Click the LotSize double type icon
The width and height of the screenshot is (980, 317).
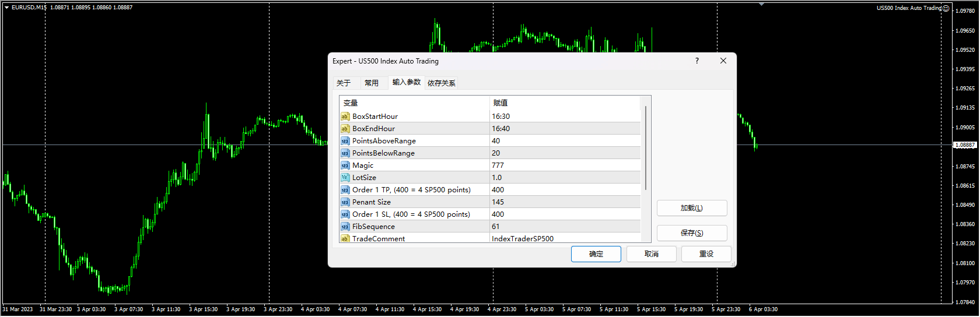[x=345, y=178]
